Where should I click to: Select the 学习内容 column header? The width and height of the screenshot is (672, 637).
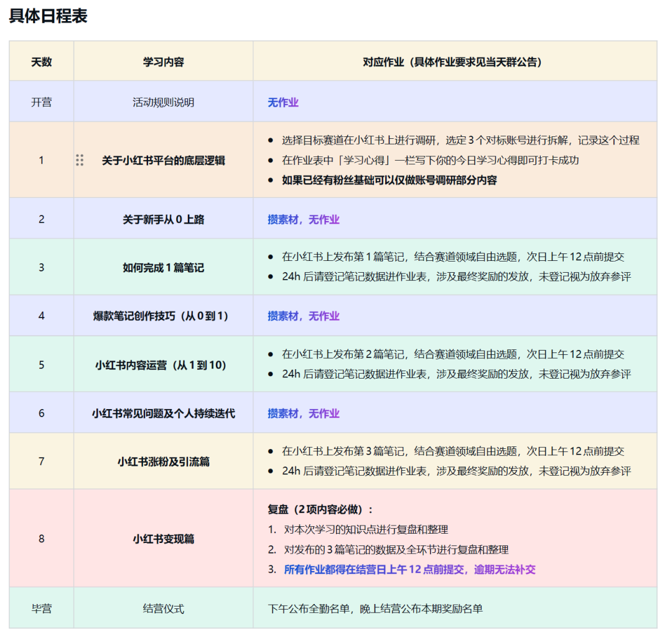click(x=163, y=62)
